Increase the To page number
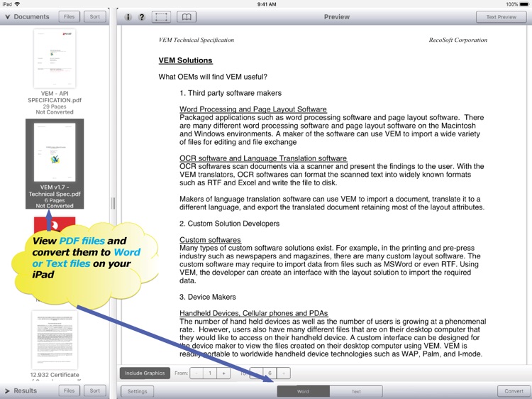 pos(284,373)
